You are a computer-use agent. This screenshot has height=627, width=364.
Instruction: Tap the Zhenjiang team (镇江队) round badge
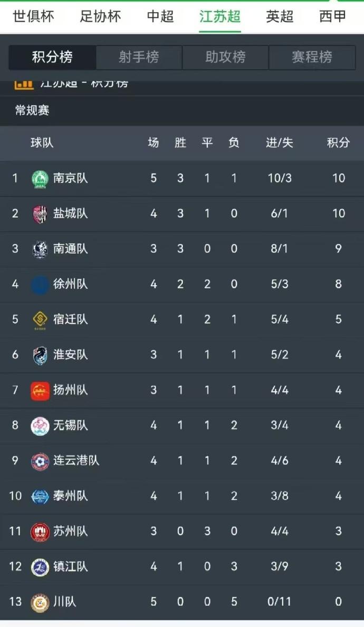[40, 567]
